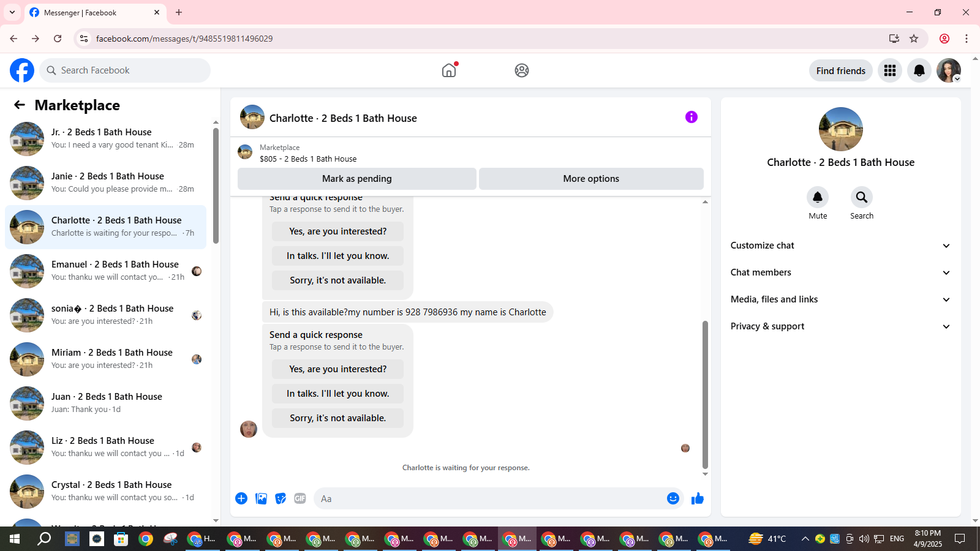
Task: Select Charlotte's chat in the list
Action: 106,227
